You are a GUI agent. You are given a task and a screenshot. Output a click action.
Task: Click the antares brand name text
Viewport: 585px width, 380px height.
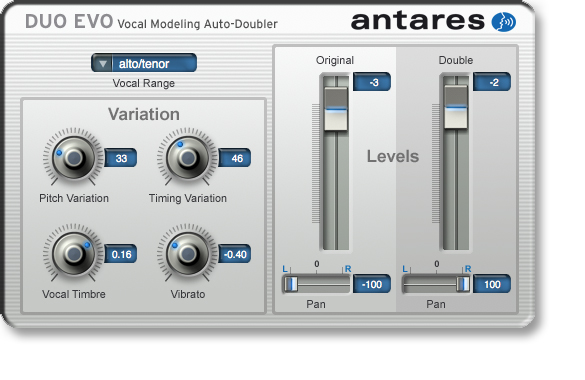click(x=418, y=21)
